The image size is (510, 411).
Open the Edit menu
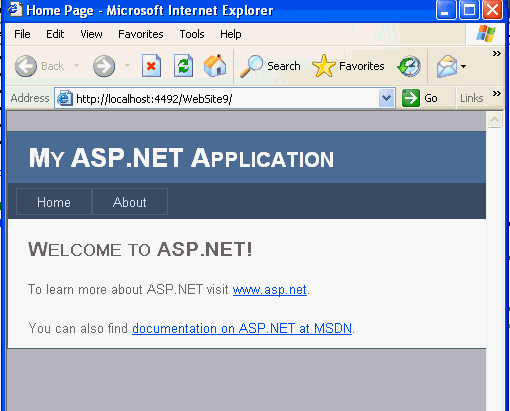tap(55, 34)
